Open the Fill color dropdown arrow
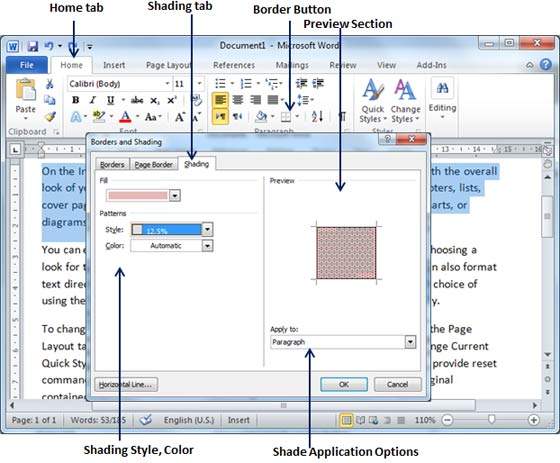The image size is (560, 463). [x=175, y=196]
